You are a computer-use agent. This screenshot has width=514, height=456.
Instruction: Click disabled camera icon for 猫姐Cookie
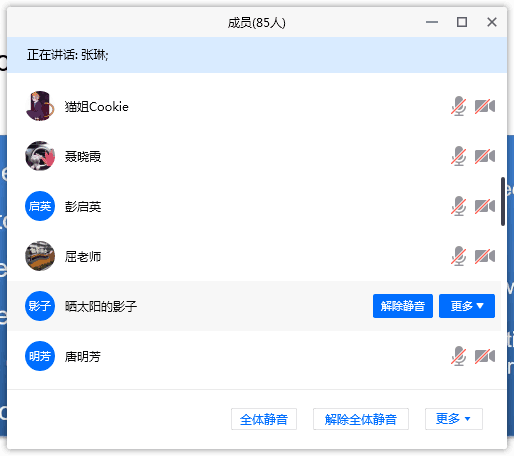coord(485,106)
